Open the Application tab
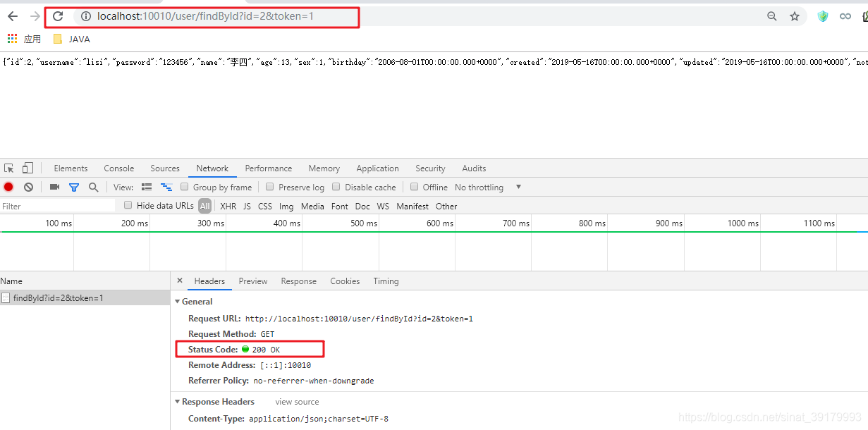Screen dimensions: 868x430 tap(378, 168)
